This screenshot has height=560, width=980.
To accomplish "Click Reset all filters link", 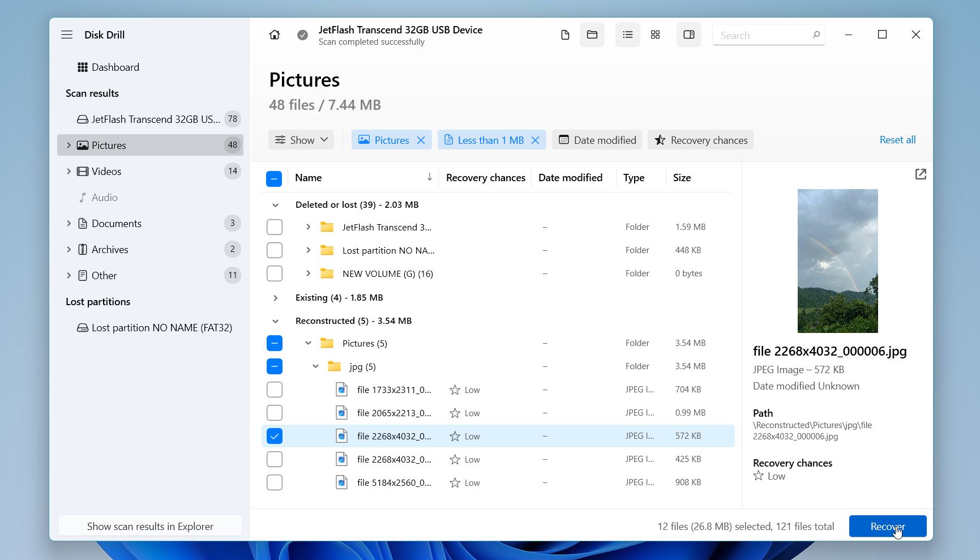I will pos(897,140).
